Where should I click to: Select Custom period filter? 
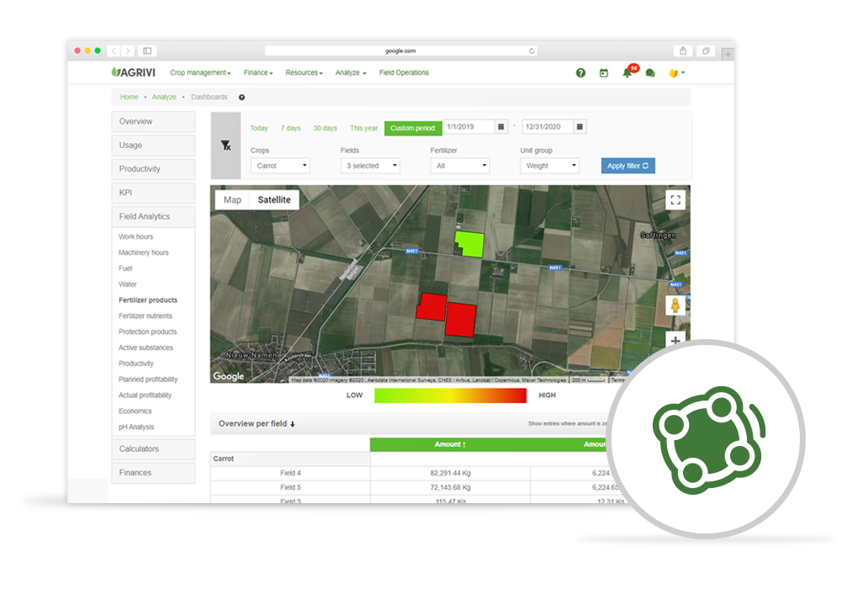[x=413, y=128]
